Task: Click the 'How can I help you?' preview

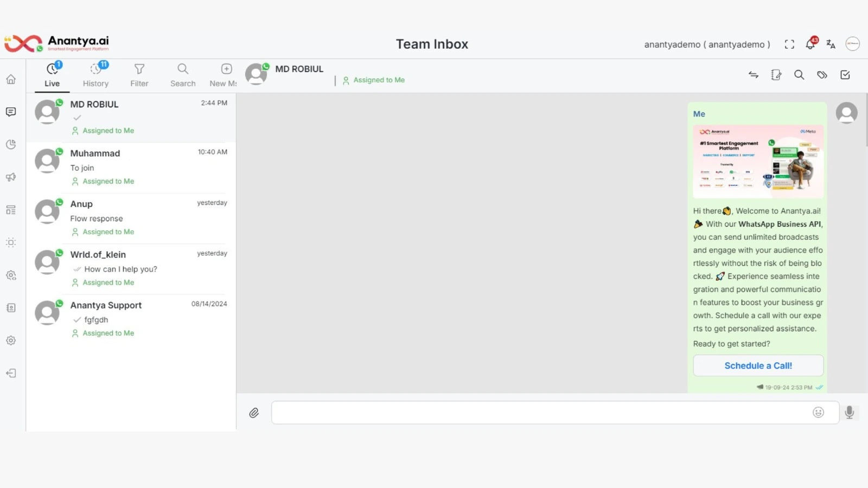Action: pyautogui.click(x=120, y=269)
